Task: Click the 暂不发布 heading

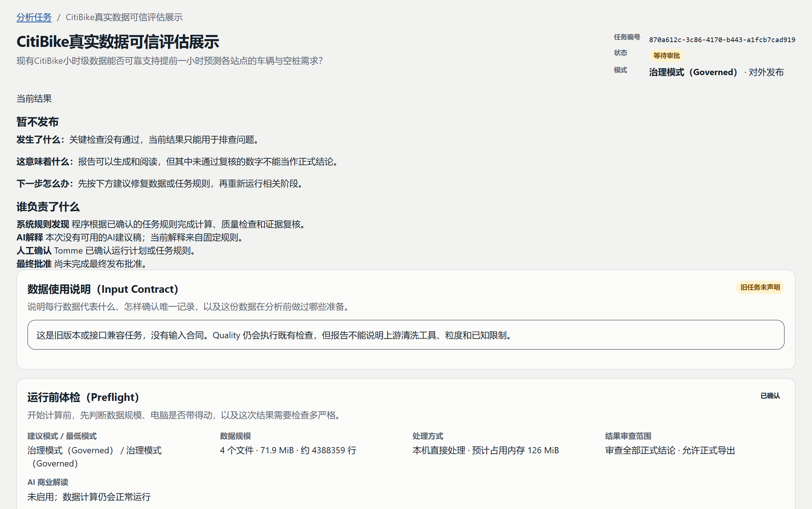Action: pyautogui.click(x=37, y=122)
